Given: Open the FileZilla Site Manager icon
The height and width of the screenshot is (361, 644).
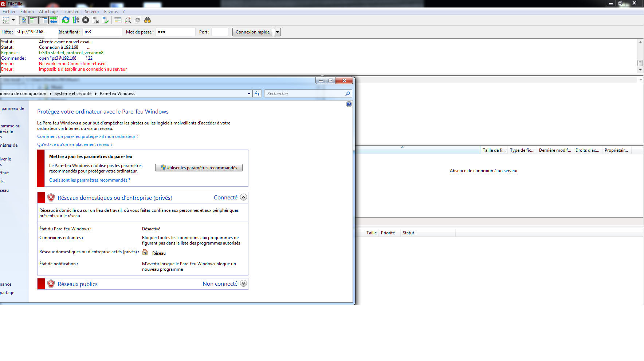Looking at the screenshot, I should coord(6,20).
